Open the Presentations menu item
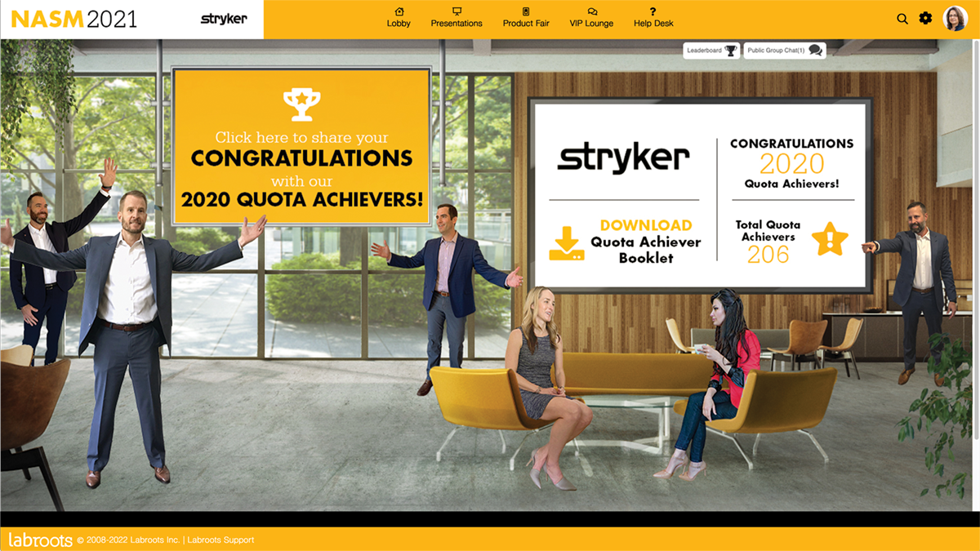This screenshot has height=551, width=980. point(457,18)
